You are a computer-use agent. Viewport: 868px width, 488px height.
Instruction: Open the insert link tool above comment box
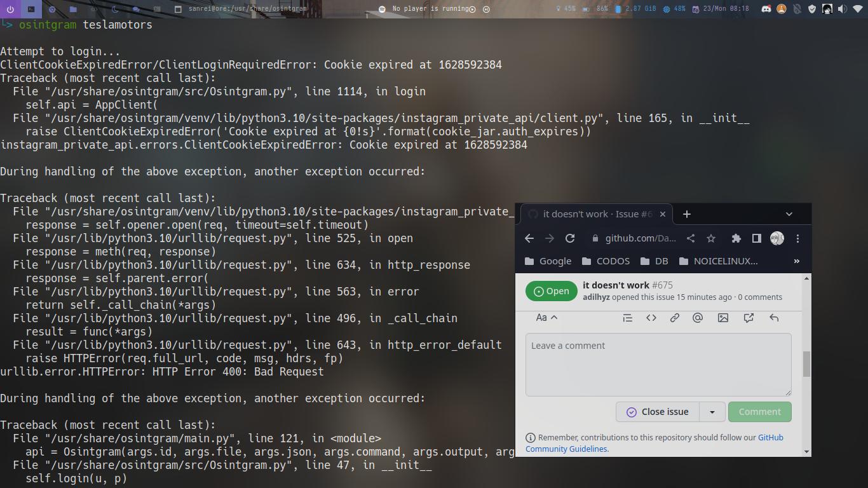pos(674,318)
